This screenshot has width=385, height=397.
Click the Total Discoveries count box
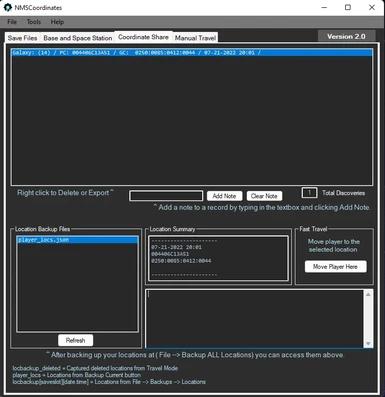309,192
